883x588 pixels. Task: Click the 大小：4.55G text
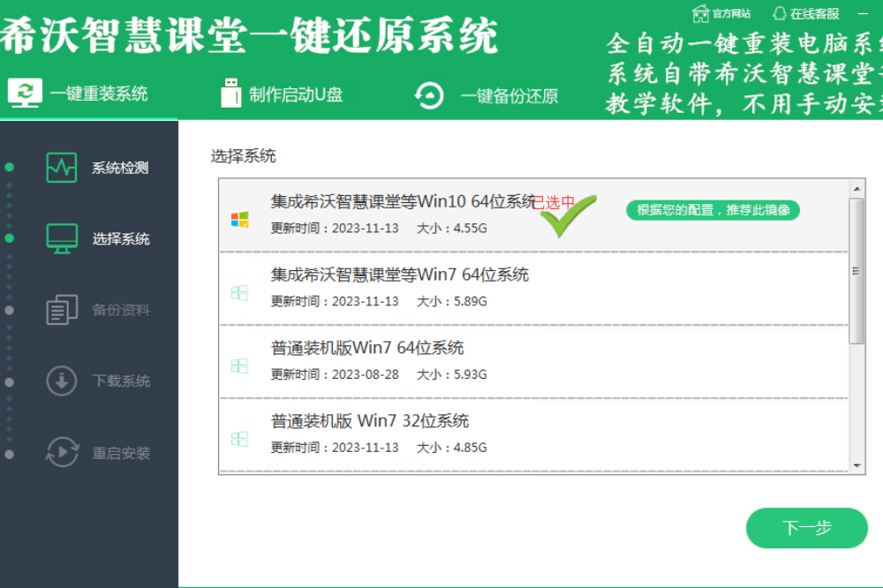point(451,228)
